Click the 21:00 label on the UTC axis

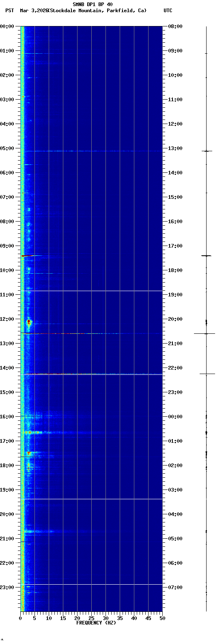tap(175, 344)
